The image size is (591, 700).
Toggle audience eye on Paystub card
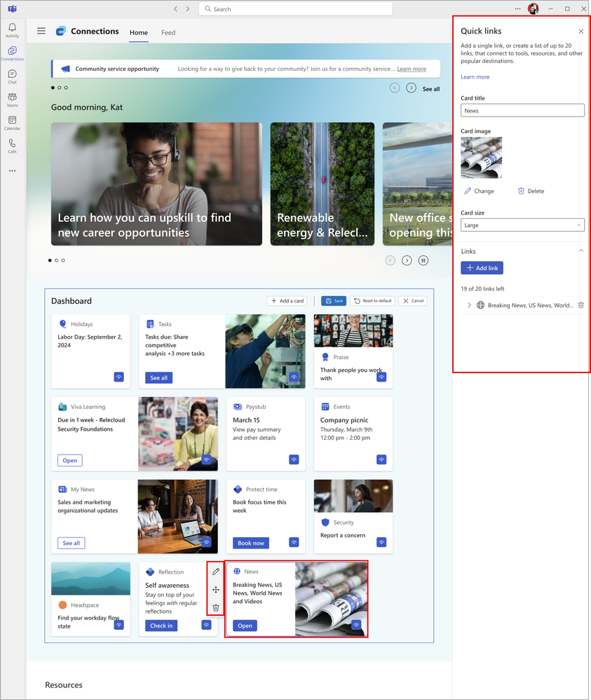pyautogui.click(x=294, y=459)
